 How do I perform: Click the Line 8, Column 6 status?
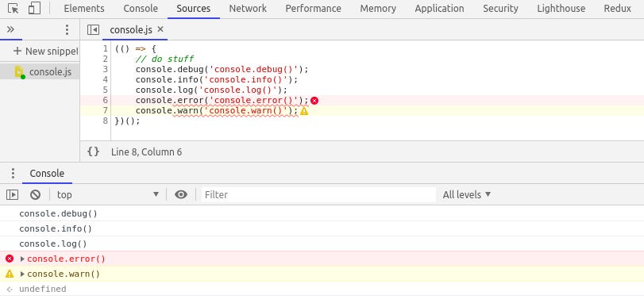(x=146, y=152)
